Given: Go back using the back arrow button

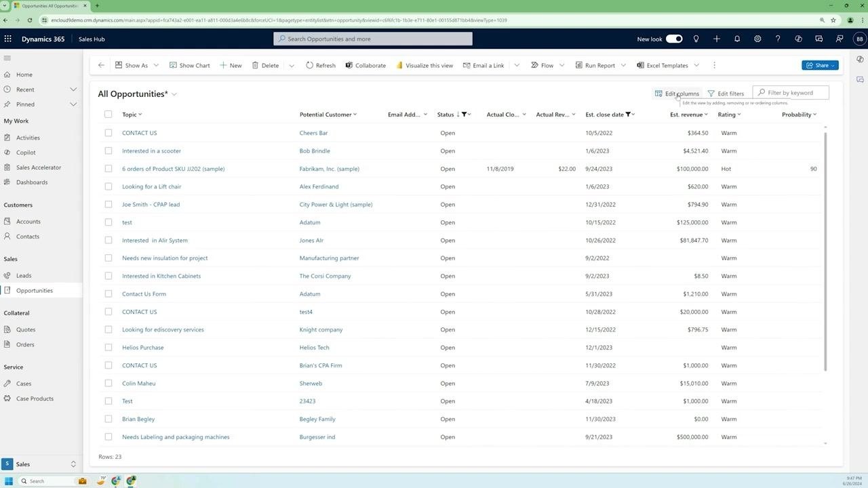Looking at the screenshot, I should point(101,65).
